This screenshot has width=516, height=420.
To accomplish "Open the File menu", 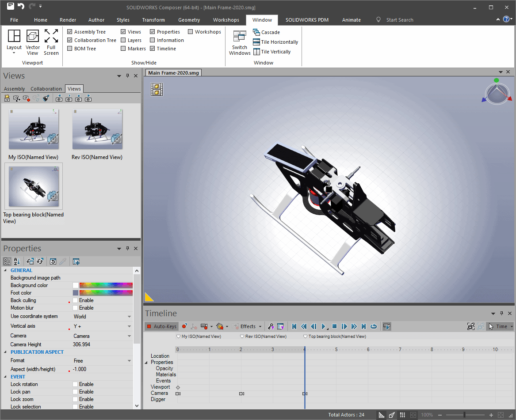I will pyautogui.click(x=14, y=20).
